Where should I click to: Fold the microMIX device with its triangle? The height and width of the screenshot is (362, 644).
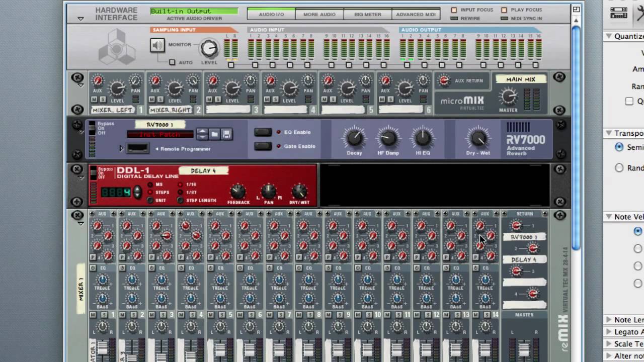click(x=80, y=85)
